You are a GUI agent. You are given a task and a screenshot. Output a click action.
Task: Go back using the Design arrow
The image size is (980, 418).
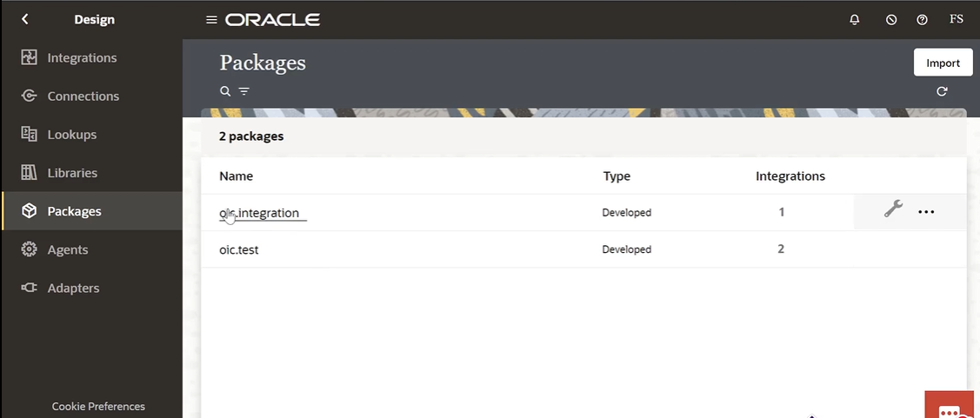pyautogui.click(x=25, y=19)
